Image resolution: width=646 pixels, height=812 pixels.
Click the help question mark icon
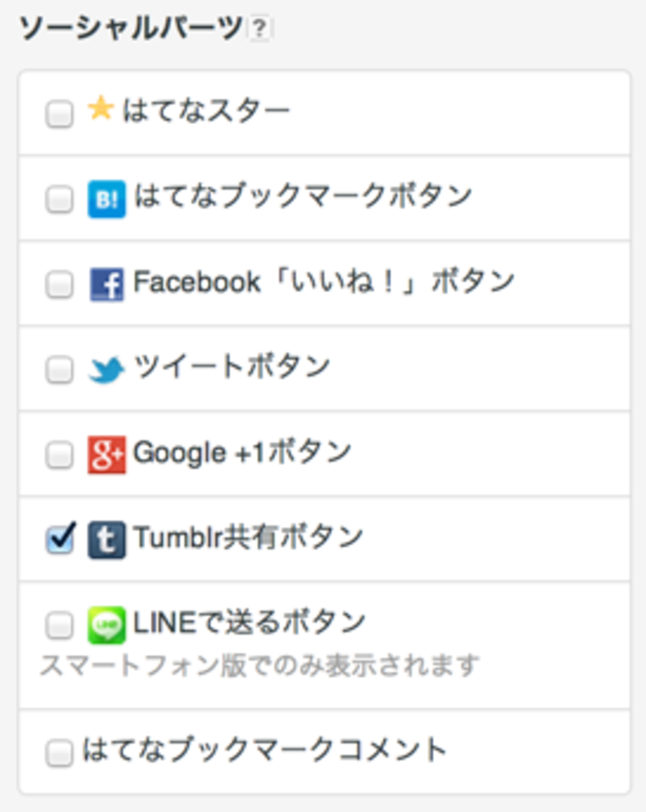click(x=259, y=29)
